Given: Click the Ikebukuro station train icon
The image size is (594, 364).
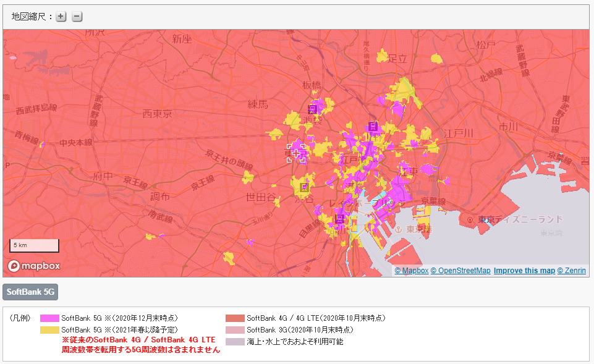Looking at the screenshot, I should coord(313,109).
